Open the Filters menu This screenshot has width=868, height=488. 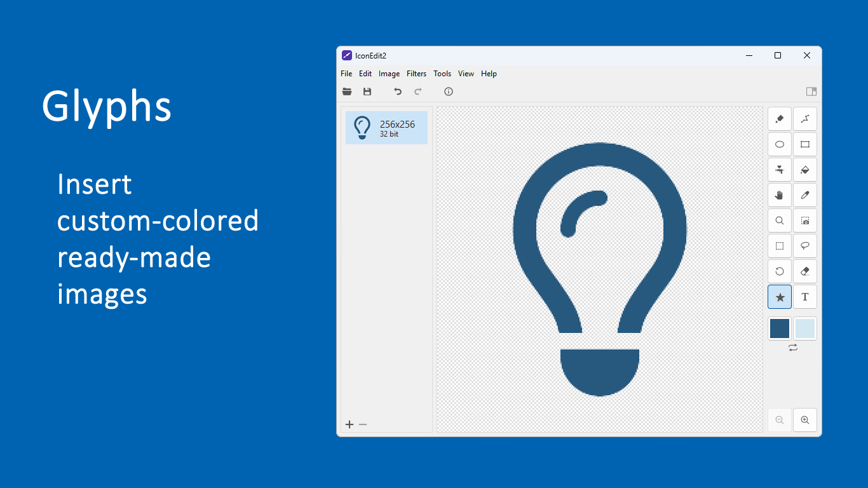[x=416, y=74]
